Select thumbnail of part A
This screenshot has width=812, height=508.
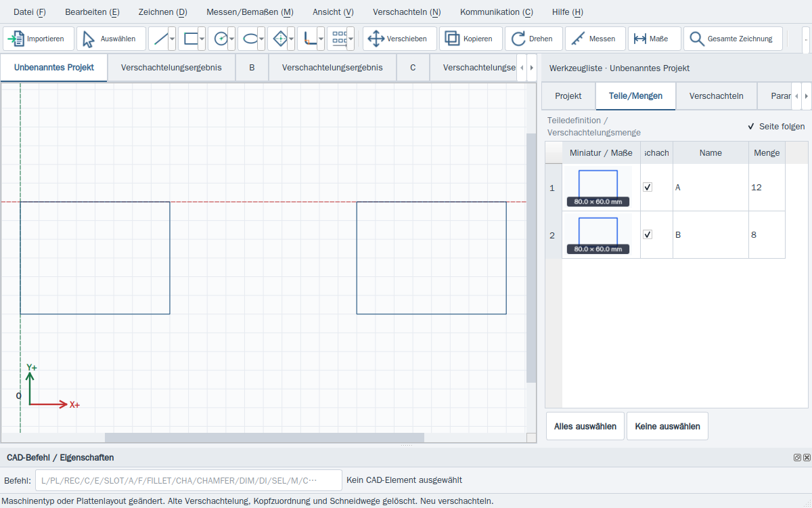[x=598, y=188]
